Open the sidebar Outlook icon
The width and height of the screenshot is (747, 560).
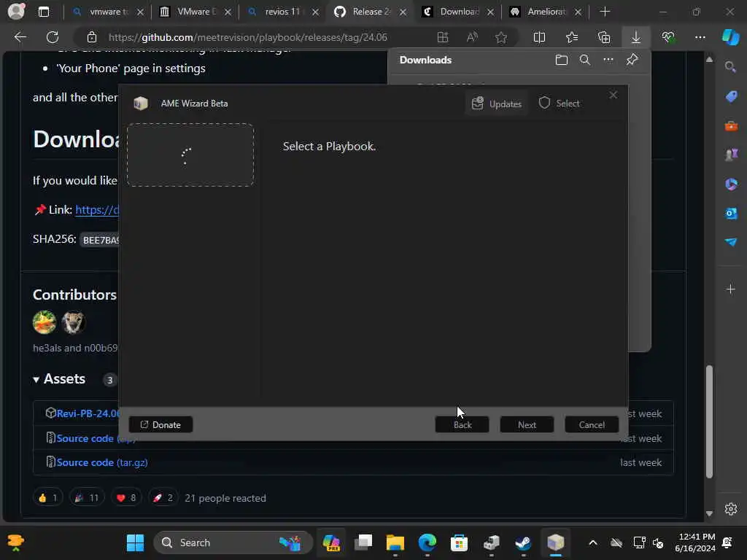click(x=731, y=213)
